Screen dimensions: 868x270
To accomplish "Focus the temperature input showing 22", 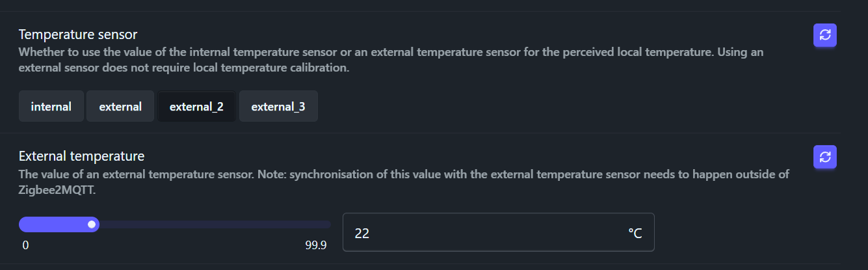I will pos(481,232).
